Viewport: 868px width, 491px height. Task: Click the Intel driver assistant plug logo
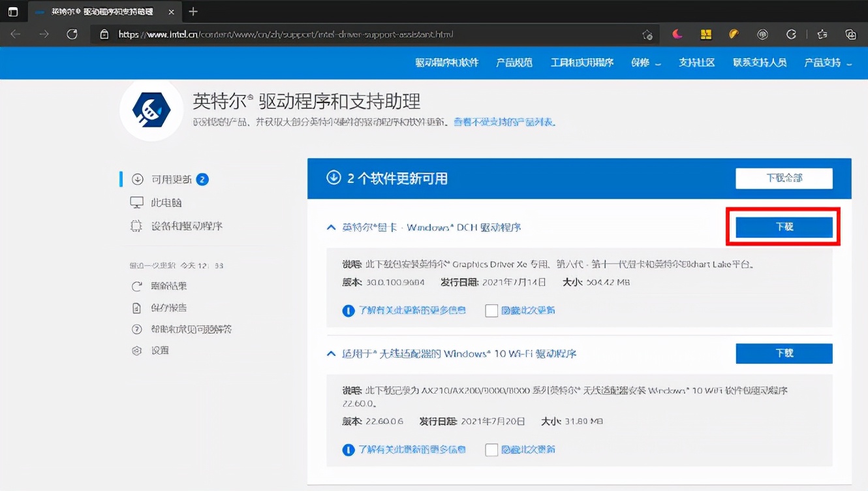click(151, 110)
